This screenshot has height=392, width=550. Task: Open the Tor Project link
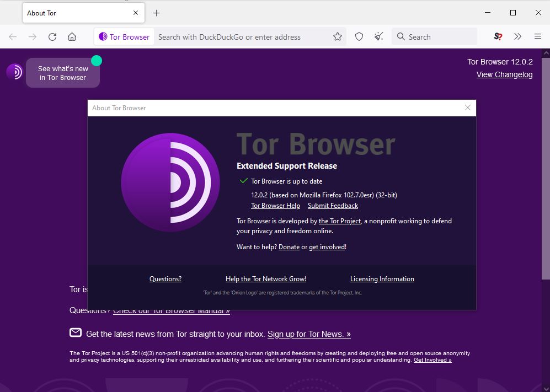(339, 221)
